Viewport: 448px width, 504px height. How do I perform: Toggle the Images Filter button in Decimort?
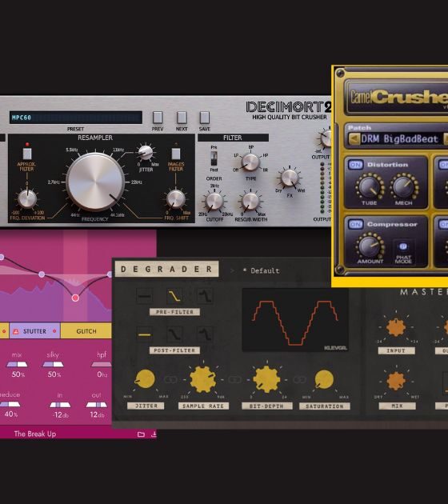pyautogui.click(x=176, y=154)
